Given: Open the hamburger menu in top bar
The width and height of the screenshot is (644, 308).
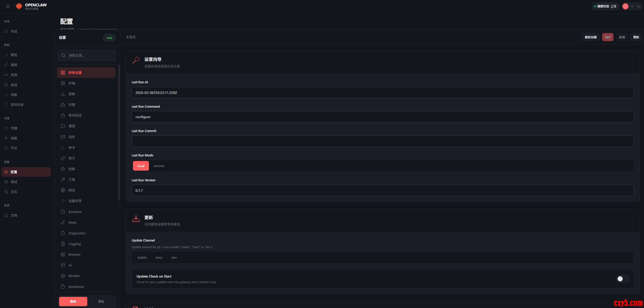Looking at the screenshot, I should pyautogui.click(x=8, y=6).
